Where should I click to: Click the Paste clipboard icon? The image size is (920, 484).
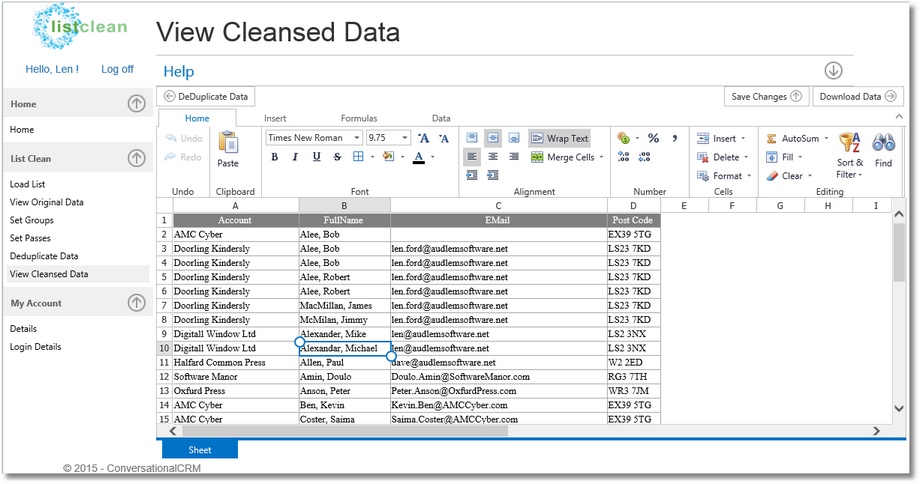click(228, 143)
